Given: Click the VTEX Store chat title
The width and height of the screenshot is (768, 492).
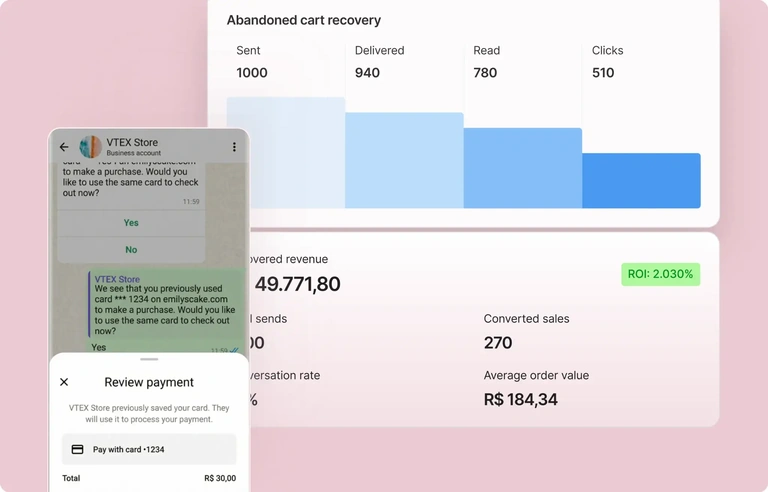Looking at the screenshot, I should coord(132,142).
